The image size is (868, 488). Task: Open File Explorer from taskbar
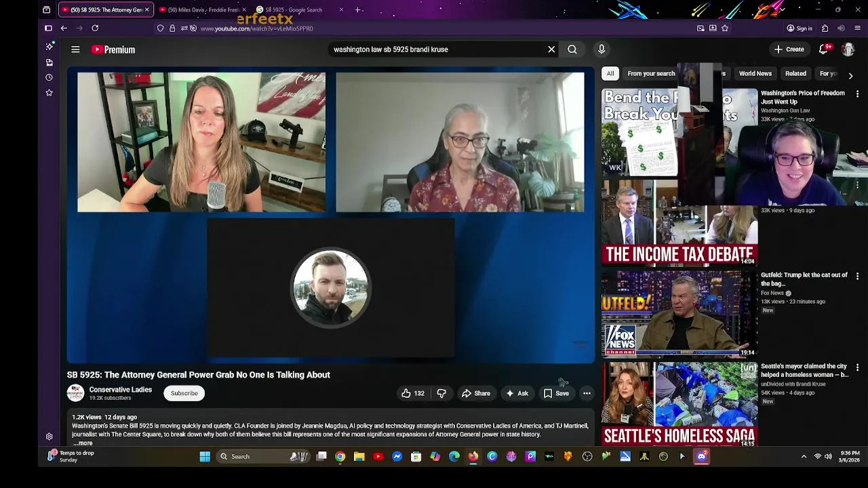coord(359,457)
